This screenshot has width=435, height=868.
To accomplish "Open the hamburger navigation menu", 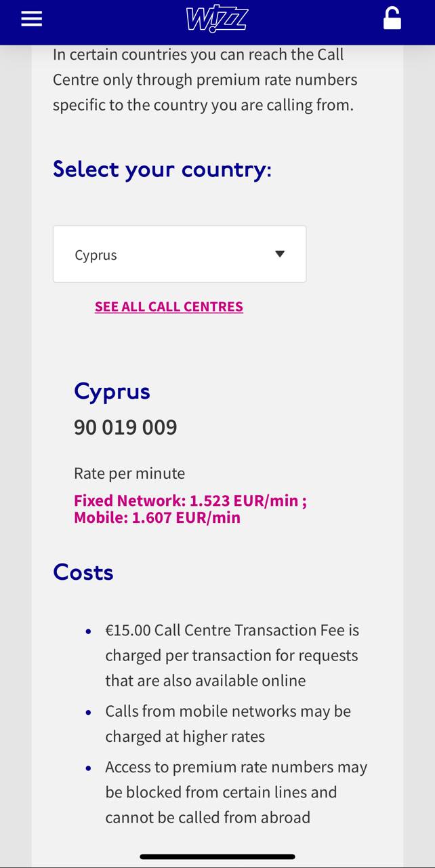I will coord(31,19).
